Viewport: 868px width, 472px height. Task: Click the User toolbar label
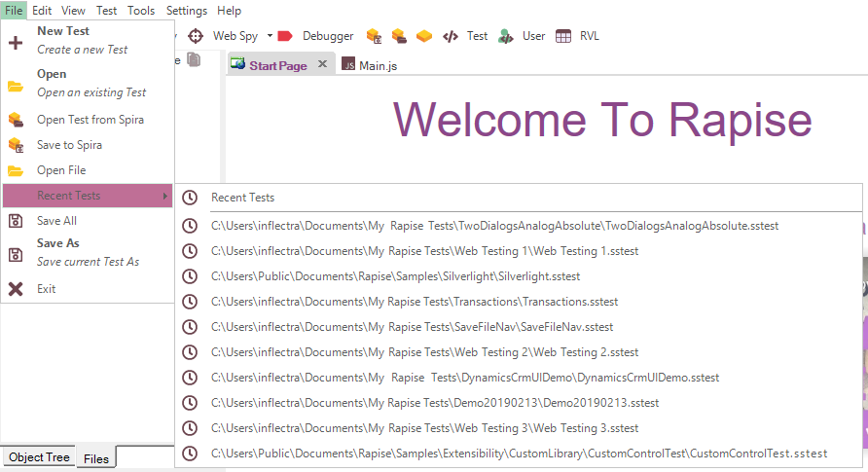click(533, 36)
